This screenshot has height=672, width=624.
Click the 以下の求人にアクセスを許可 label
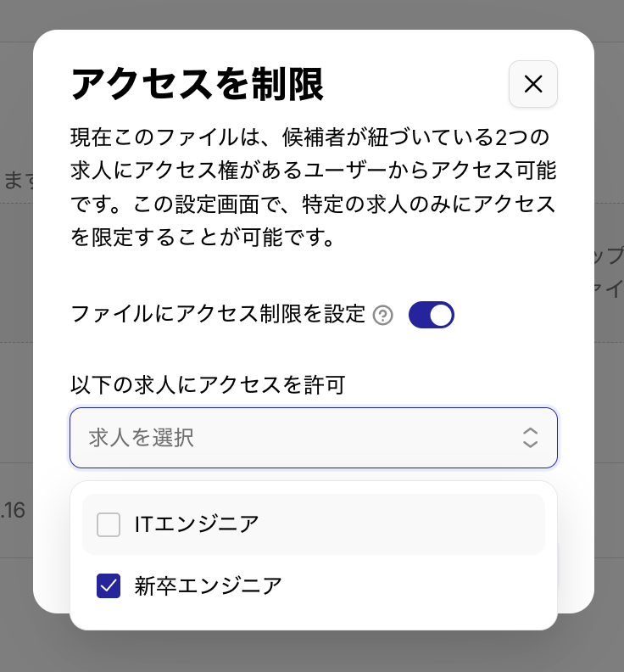click(x=209, y=384)
